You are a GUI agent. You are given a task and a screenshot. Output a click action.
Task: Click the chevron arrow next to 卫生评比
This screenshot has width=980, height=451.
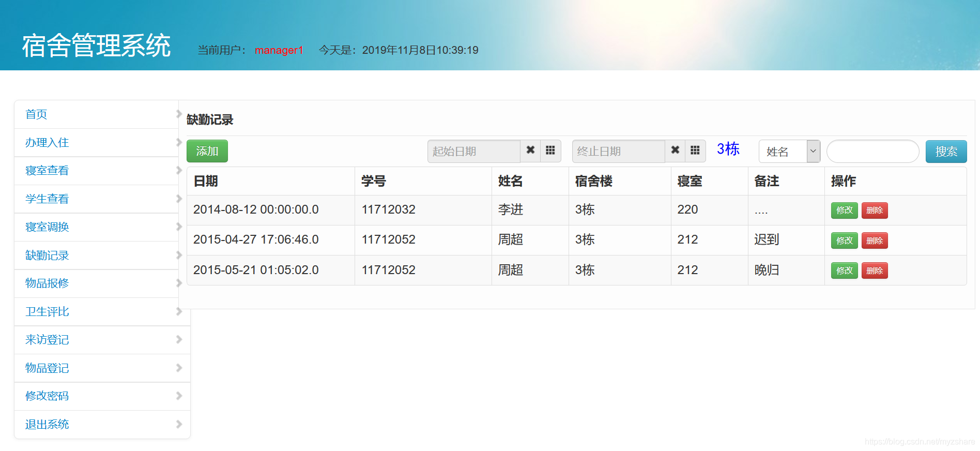point(179,311)
